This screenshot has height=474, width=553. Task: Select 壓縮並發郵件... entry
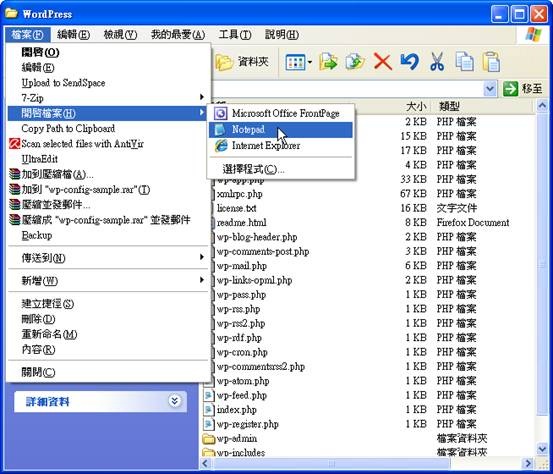(x=56, y=205)
